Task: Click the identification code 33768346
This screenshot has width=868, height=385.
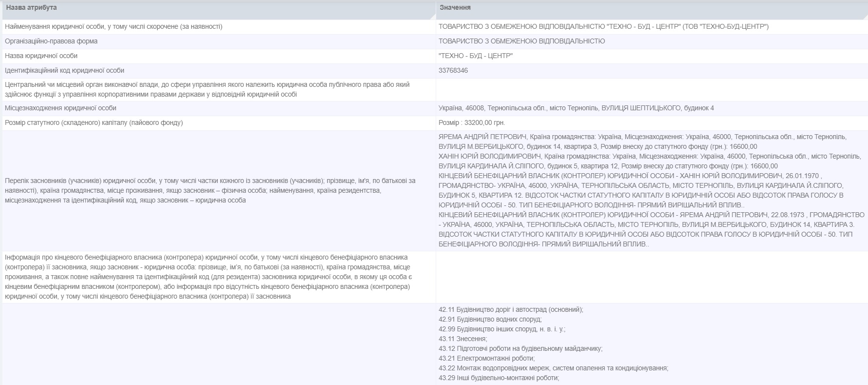Action: 453,71
